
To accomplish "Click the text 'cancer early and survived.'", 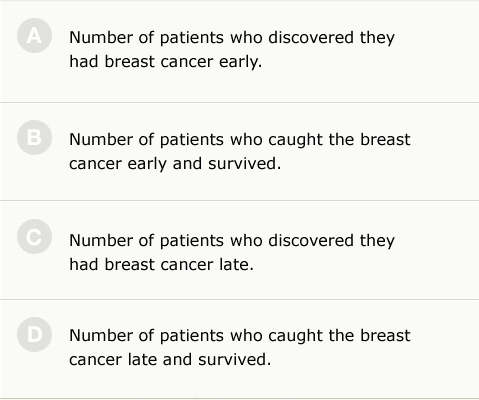I will (x=175, y=164).
